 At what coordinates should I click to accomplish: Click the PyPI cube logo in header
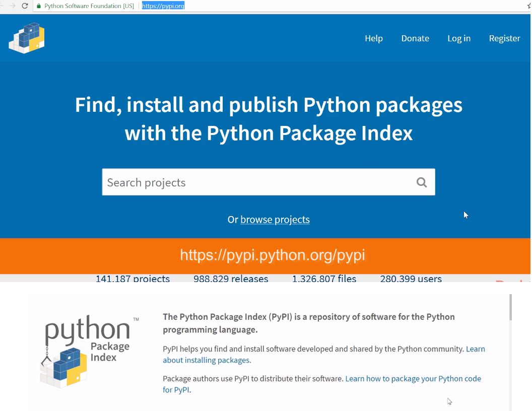coord(27,38)
